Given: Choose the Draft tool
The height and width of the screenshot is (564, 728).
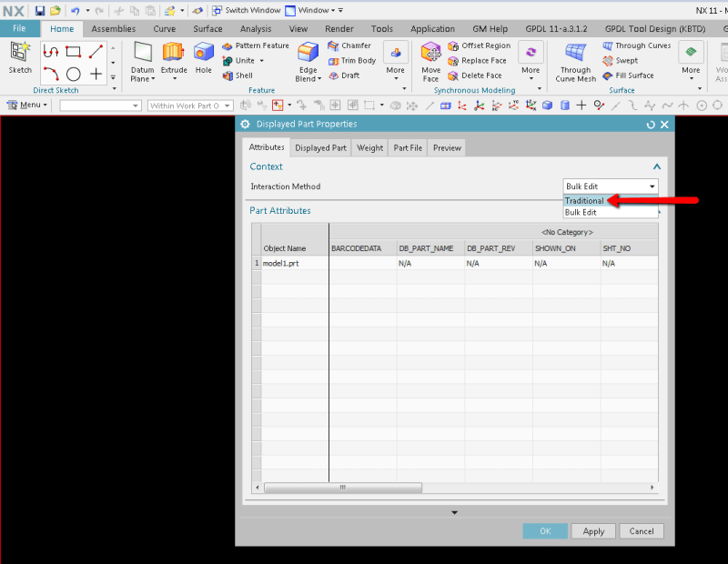Looking at the screenshot, I should click(x=344, y=76).
